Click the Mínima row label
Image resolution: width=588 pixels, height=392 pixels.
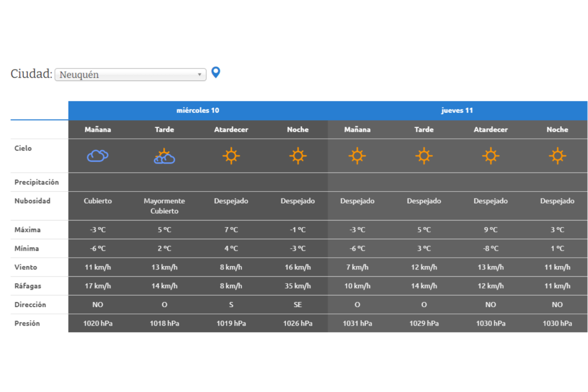pyautogui.click(x=27, y=248)
